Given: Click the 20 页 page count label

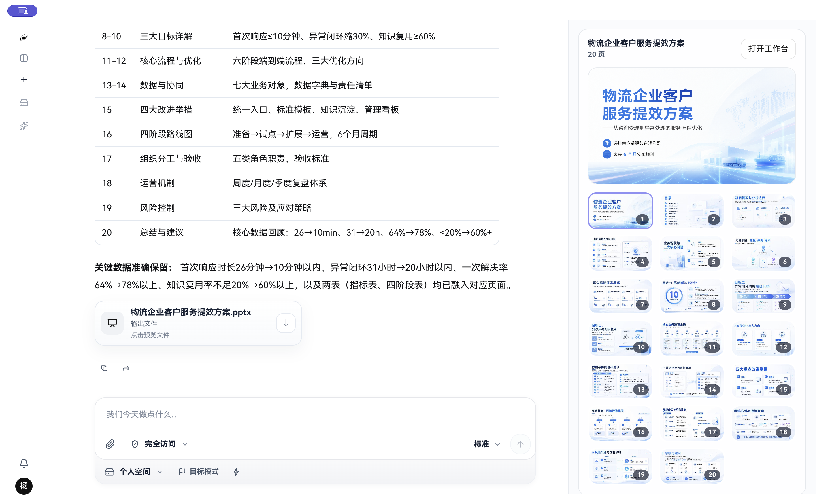Looking at the screenshot, I should click(x=596, y=54).
